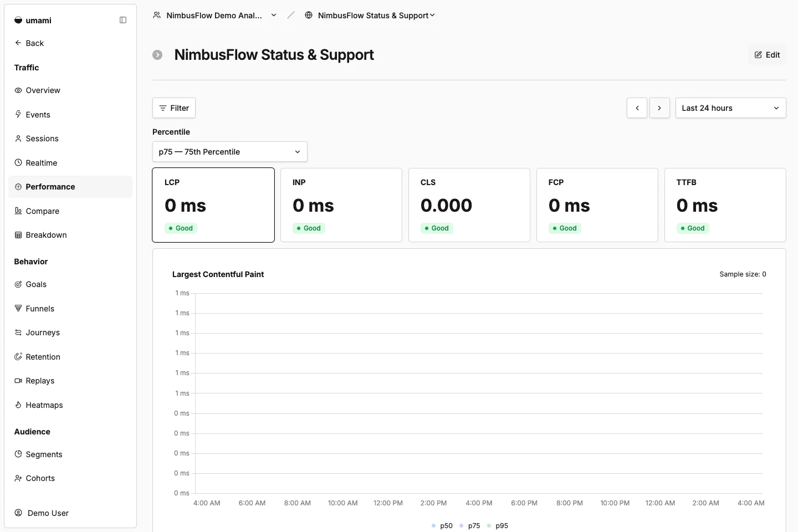798x532 pixels.
Task: Click the Goals target icon
Action: 18,284
